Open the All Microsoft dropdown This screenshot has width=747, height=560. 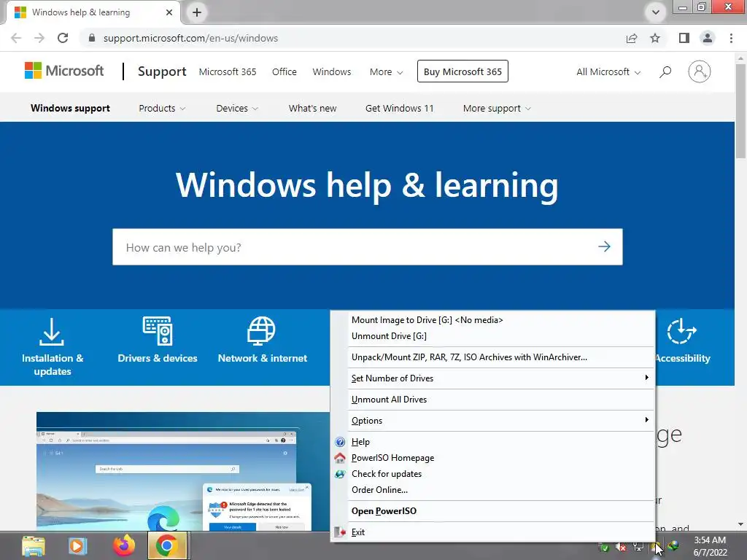[608, 72]
